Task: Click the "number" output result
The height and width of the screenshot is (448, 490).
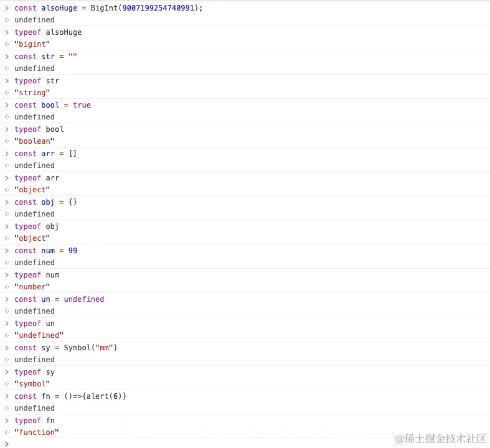Action: 32,287
